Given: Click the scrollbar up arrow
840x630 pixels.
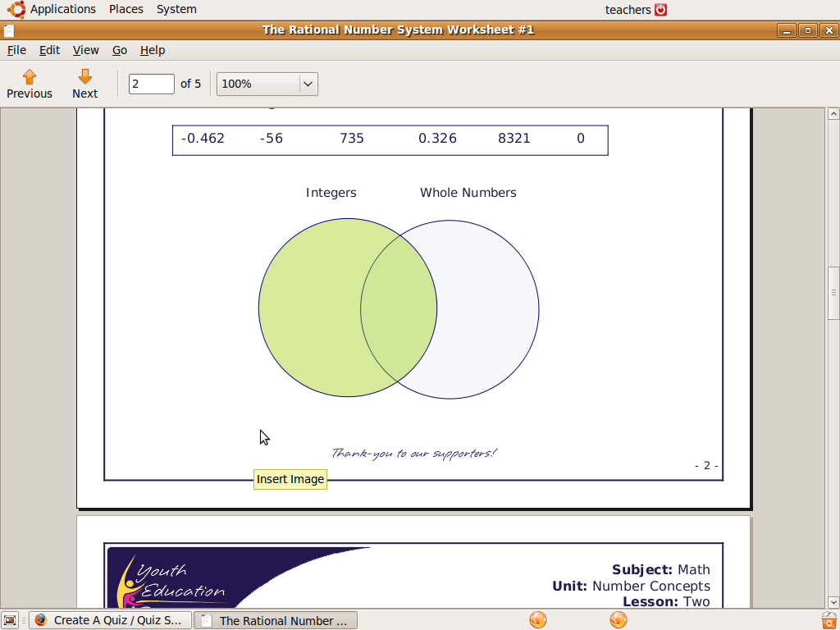Looking at the screenshot, I should (x=833, y=114).
